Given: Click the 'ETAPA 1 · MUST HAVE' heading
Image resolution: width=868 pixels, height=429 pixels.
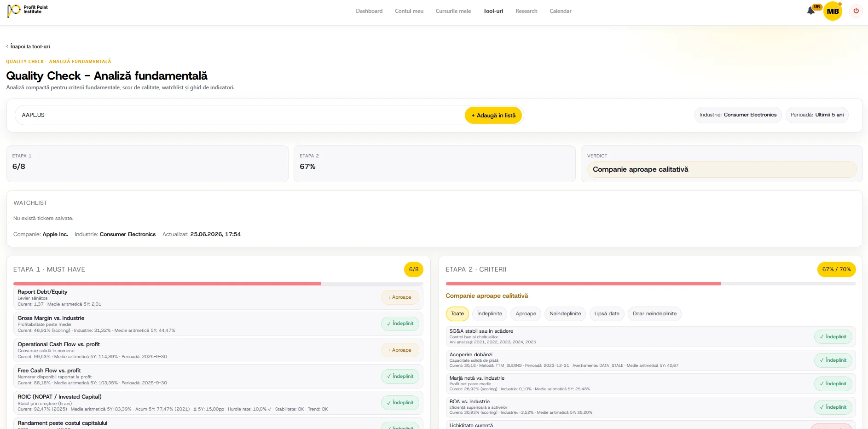Looking at the screenshot, I should [x=49, y=270].
